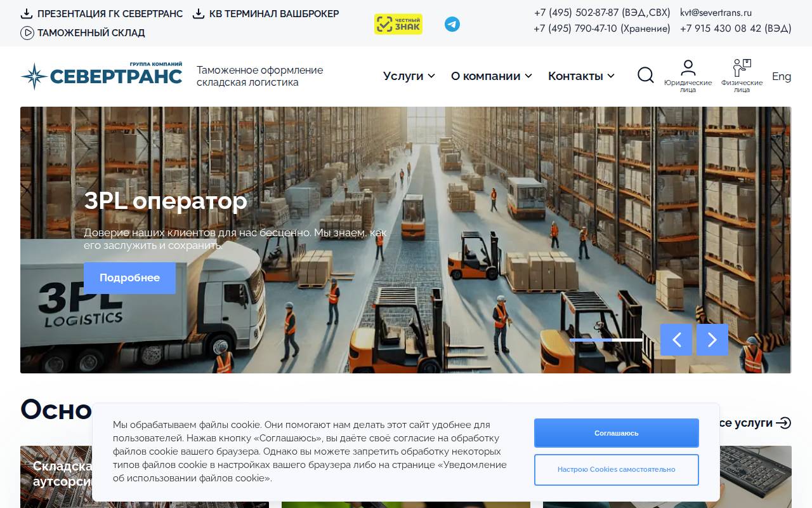Click the slider progress indicator bar
812x508 pixels.
pyautogui.click(x=606, y=340)
